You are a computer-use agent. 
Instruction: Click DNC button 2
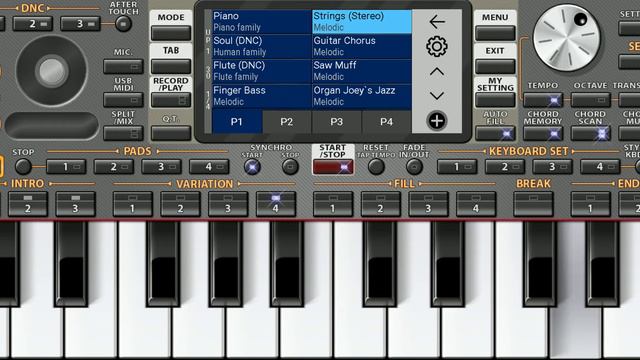[33, 24]
